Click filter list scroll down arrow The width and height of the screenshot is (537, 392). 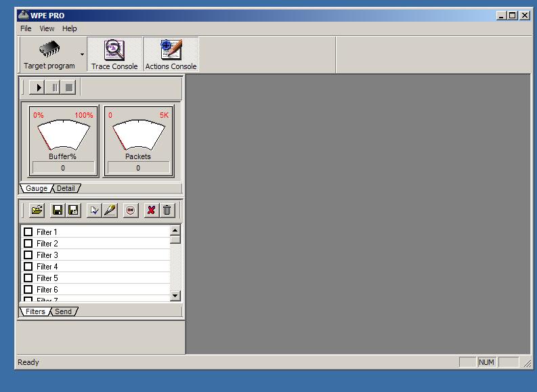coord(175,296)
